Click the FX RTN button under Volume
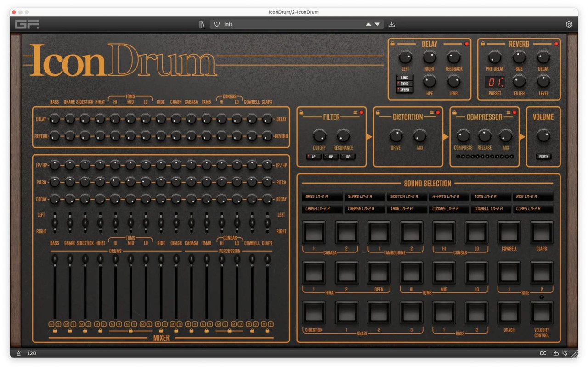This screenshot has width=588, height=369. [x=543, y=157]
